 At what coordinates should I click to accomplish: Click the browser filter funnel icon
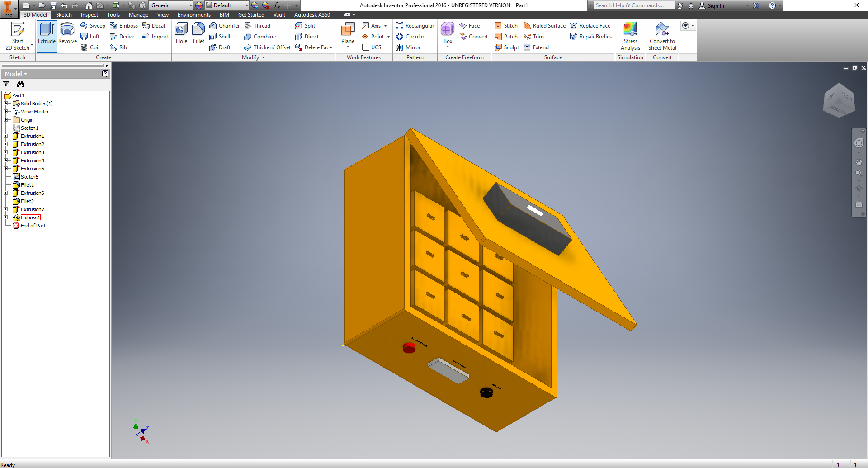6,84
